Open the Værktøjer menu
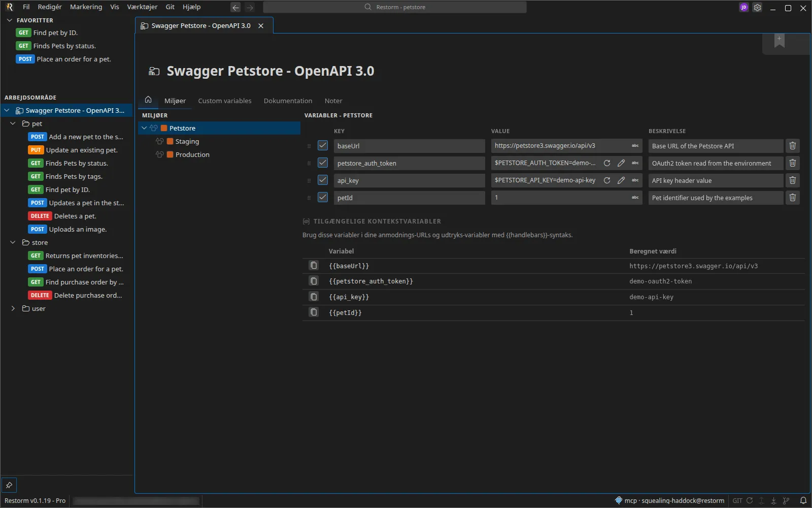Viewport: 812px width, 508px height. coord(142,7)
